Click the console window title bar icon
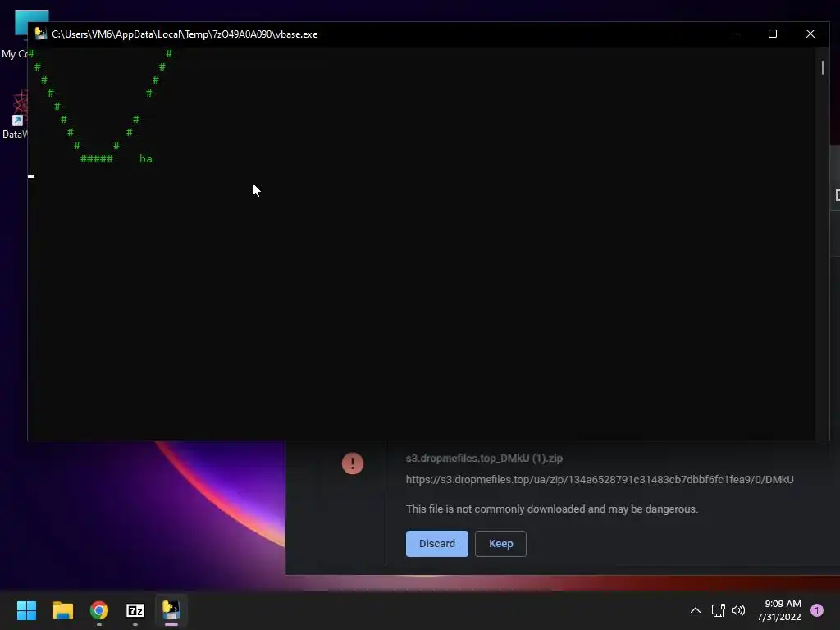 click(41, 34)
